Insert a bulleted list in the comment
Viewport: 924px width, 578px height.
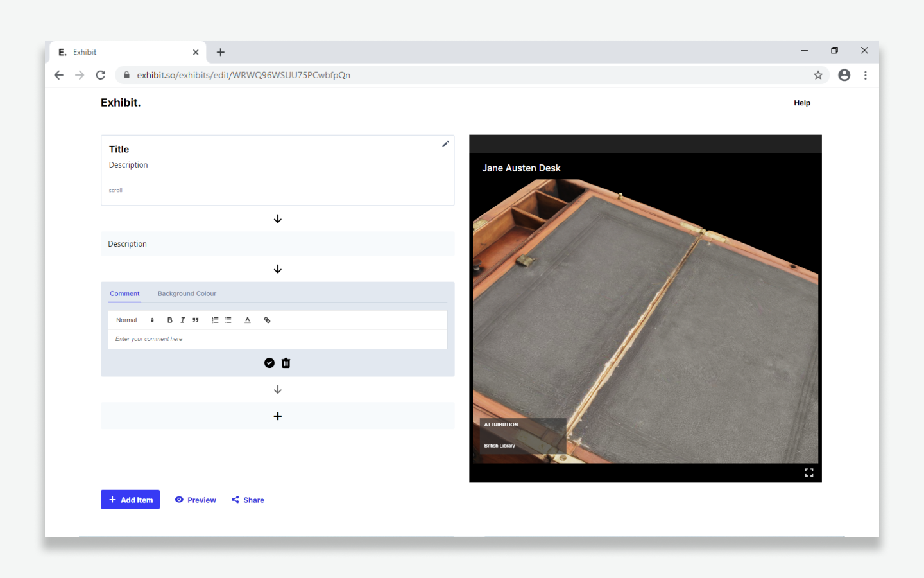point(228,320)
